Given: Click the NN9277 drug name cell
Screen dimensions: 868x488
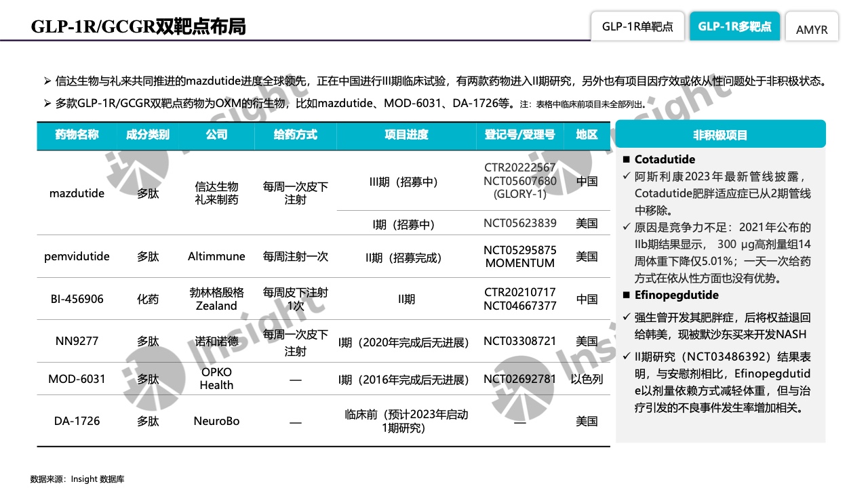Looking at the screenshot, I should [x=77, y=341].
